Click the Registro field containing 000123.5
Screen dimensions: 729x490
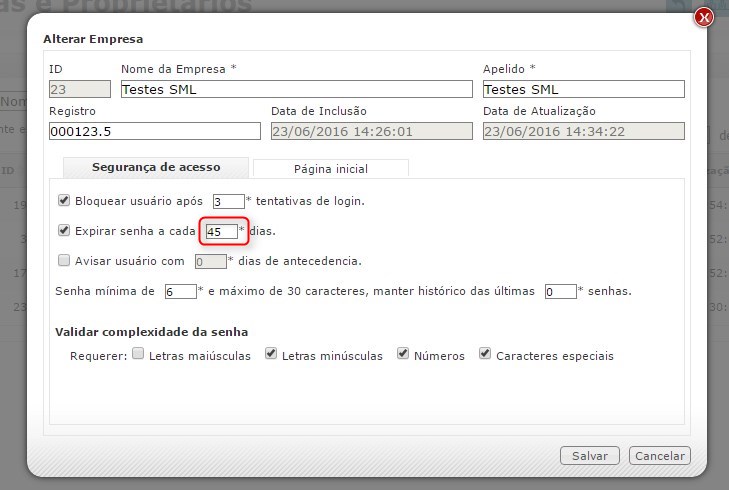click(x=154, y=131)
